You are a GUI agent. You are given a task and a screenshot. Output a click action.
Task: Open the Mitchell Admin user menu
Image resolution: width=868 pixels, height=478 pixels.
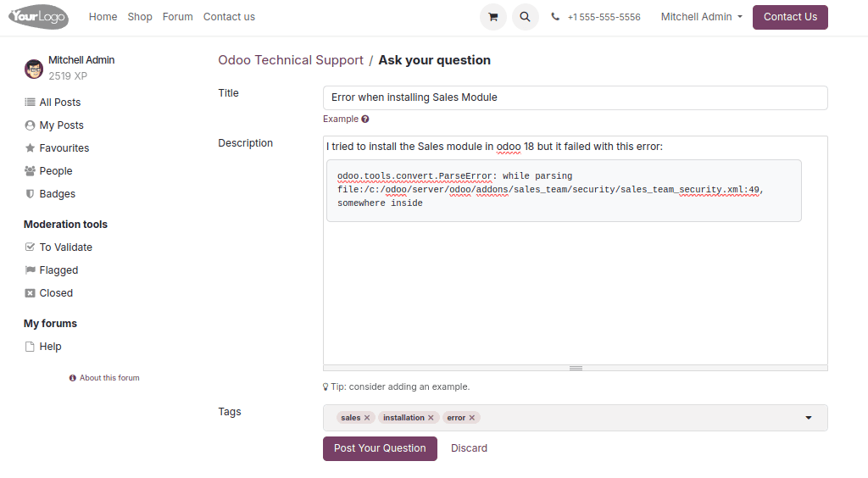pos(701,17)
